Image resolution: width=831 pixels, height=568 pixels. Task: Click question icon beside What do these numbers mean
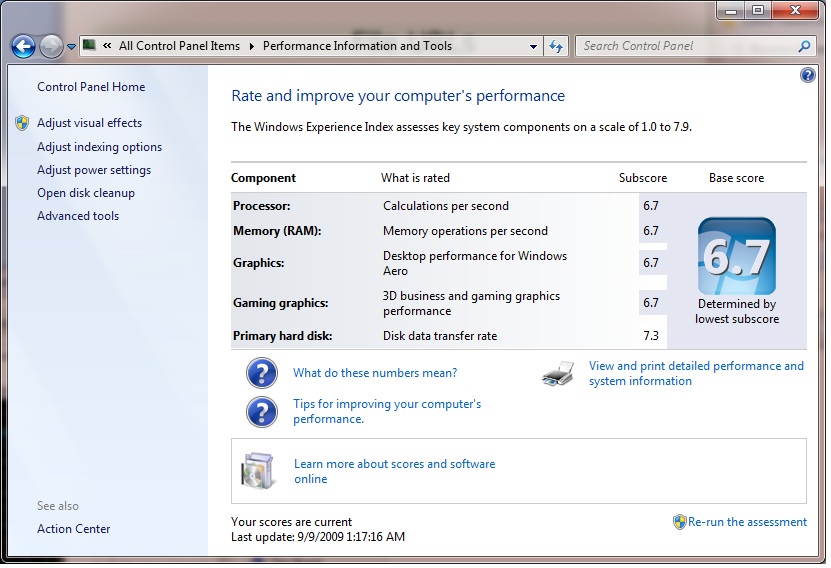(x=262, y=373)
